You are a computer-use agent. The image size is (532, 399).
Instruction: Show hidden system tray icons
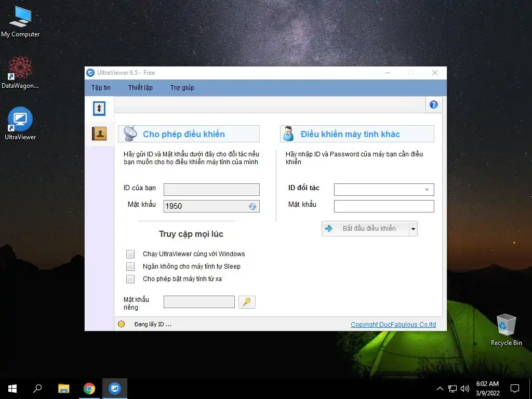[440, 389]
